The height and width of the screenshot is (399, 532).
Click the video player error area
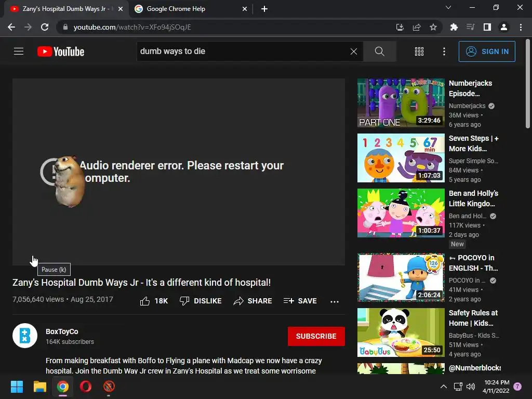click(x=179, y=171)
